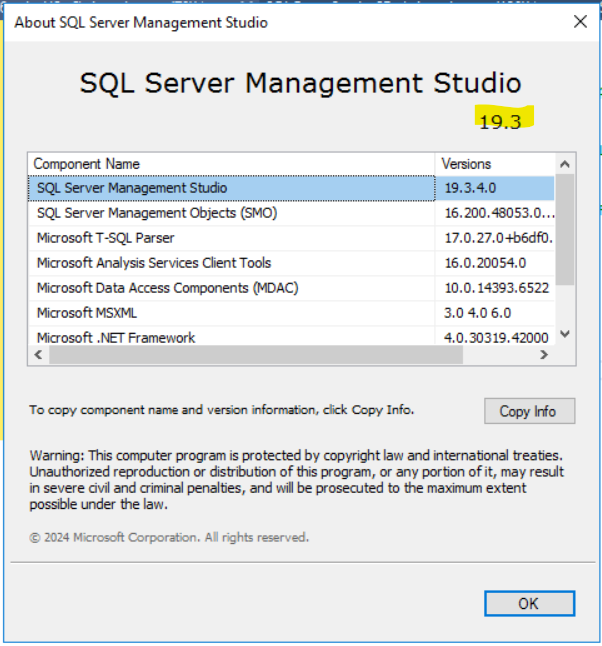Click the list's scroll down arrow
The image size is (602, 646).
coord(565,334)
